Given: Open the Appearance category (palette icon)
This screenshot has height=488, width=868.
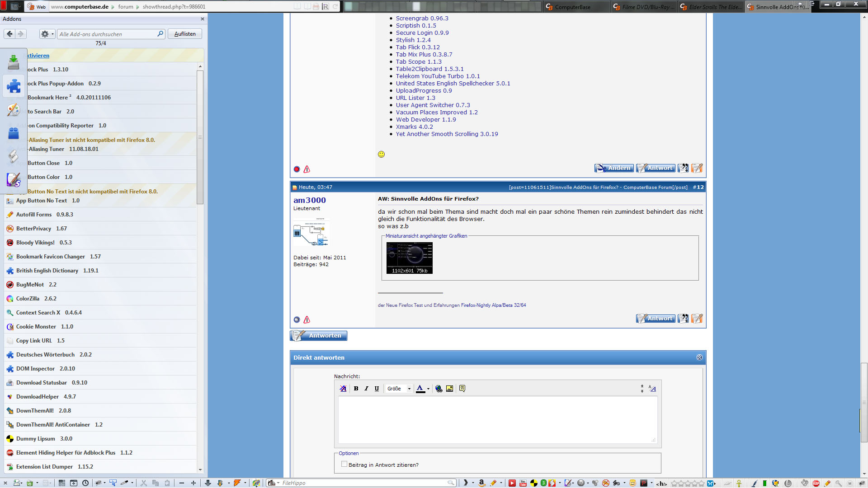Looking at the screenshot, I should pyautogui.click(x=14, y=110).
